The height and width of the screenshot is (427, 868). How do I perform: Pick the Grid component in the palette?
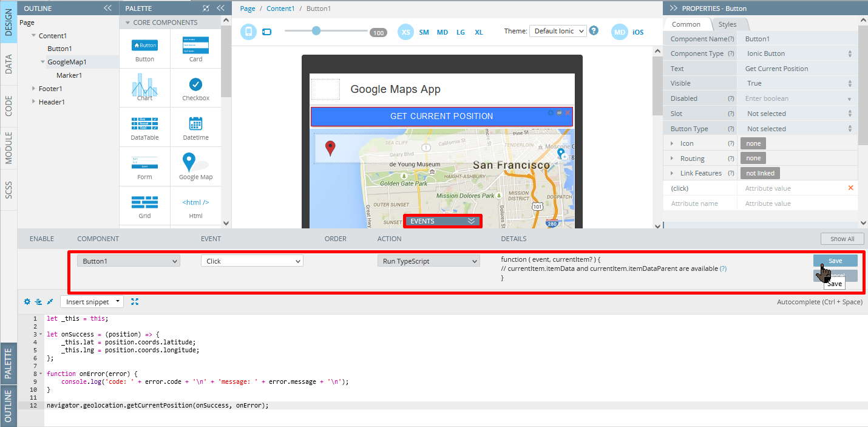point(144,206)
